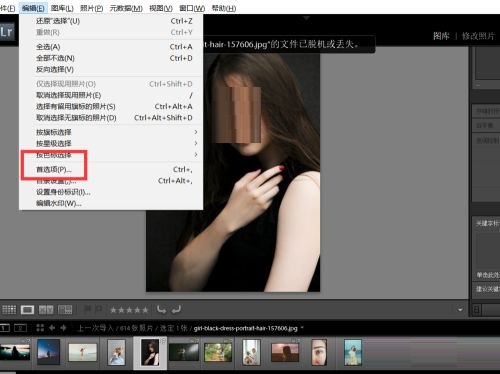Rotate photo clockwise
The image size is (500, 374).
pyautogui.click(x=176, y=310)
